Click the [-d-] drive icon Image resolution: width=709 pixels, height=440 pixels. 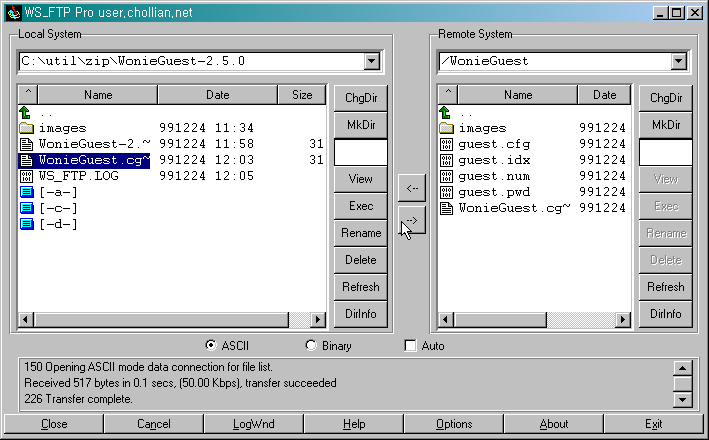coord(27,224)
